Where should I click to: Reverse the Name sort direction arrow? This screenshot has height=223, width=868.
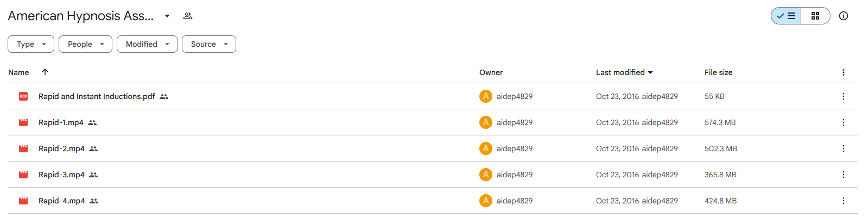[x=45, y=72]
